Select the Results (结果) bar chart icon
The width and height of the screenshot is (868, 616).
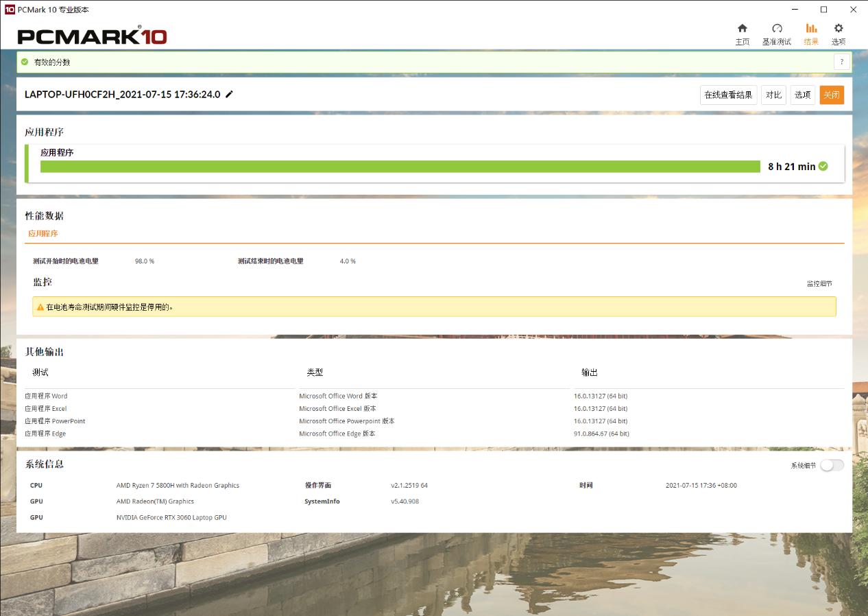click(x=811, y=29)
